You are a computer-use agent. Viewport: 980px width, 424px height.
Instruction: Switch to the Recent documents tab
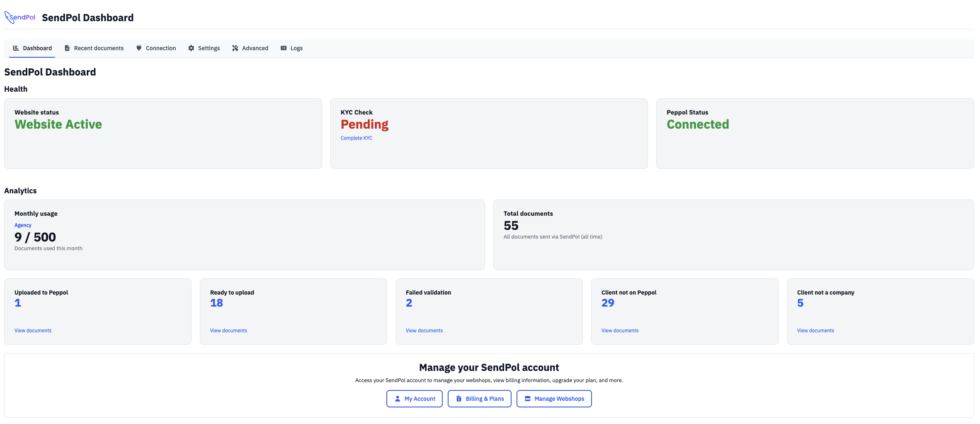pos(94,48)
